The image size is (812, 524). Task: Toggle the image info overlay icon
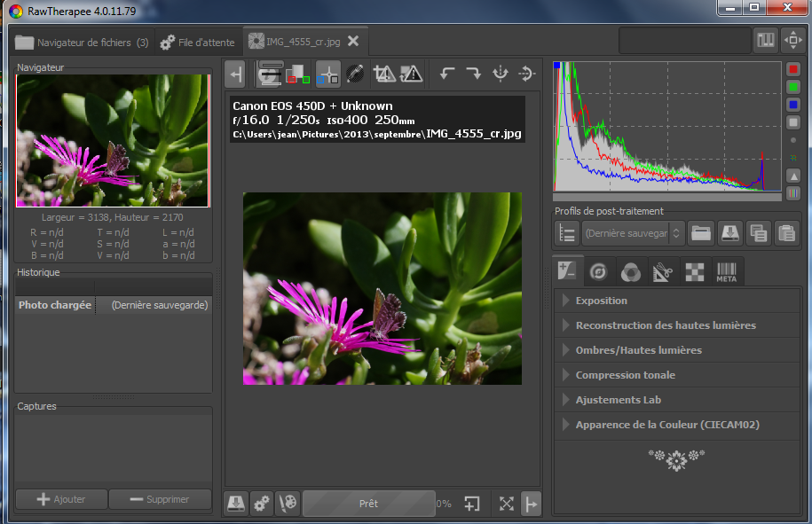coord(269,74)
